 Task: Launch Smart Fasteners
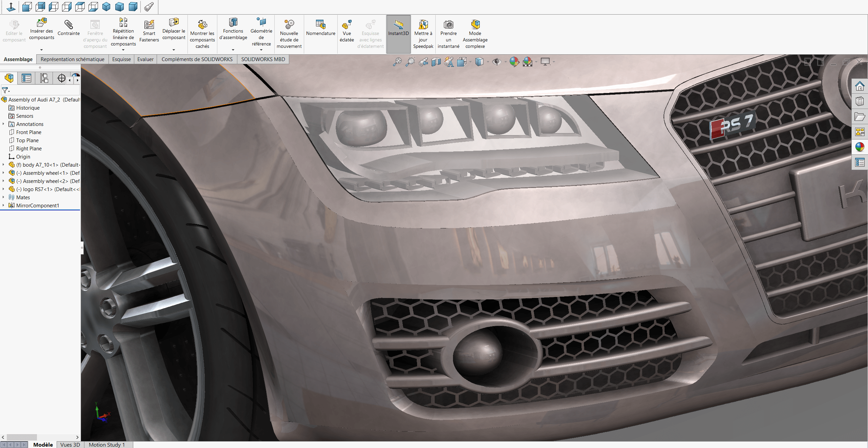(x=149, y=31)
